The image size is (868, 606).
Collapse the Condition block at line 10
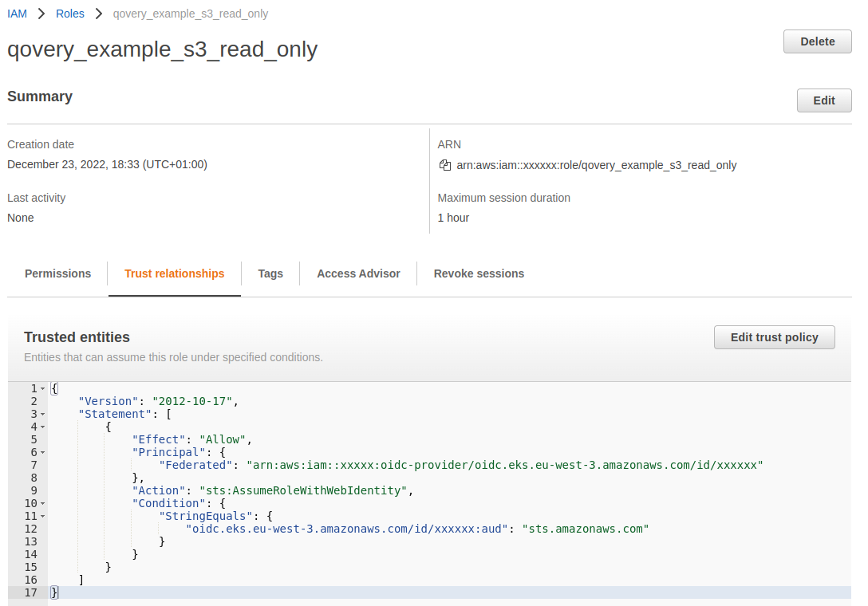[43, 503]
